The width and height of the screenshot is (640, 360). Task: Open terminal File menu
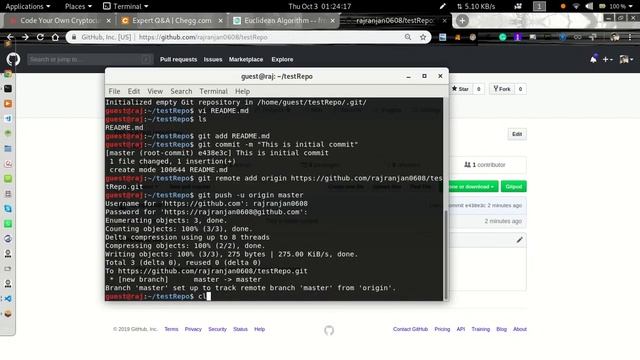114,91
